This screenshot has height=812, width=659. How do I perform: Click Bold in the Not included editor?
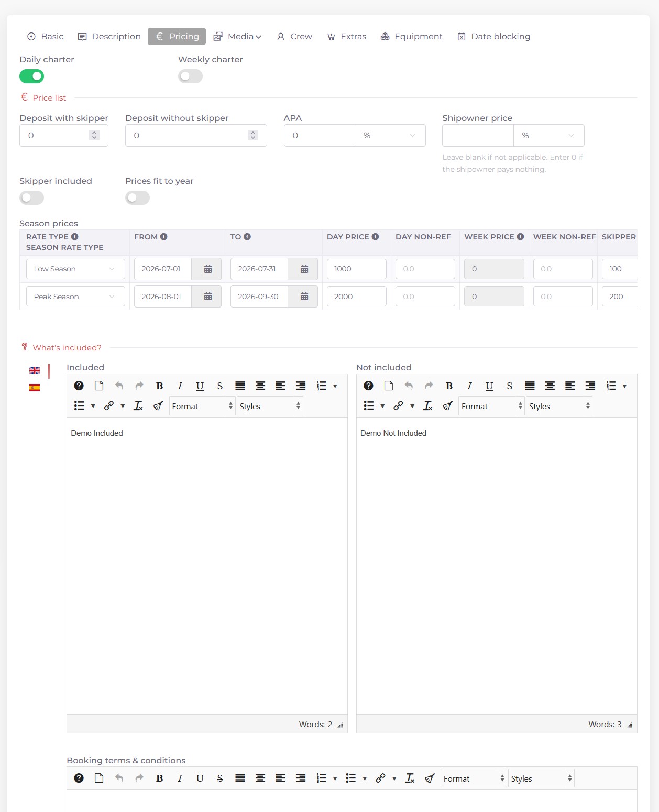point(449,386)
